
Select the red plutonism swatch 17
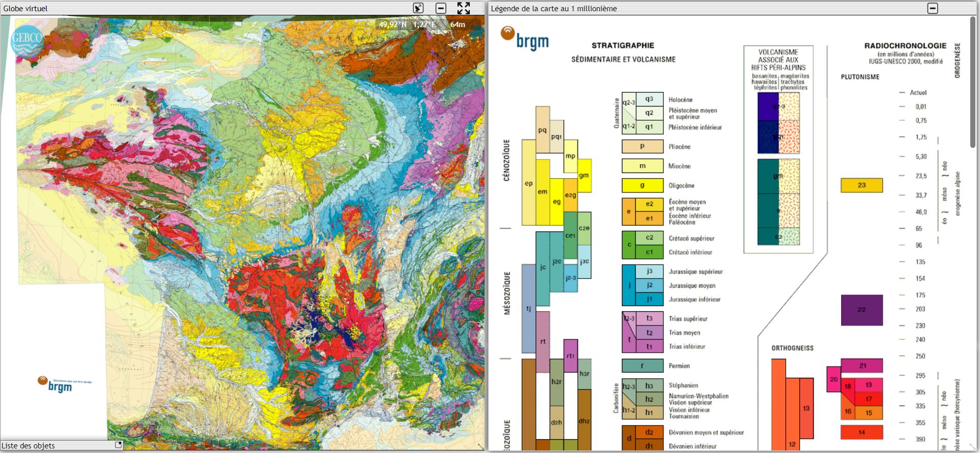[869, 399]
